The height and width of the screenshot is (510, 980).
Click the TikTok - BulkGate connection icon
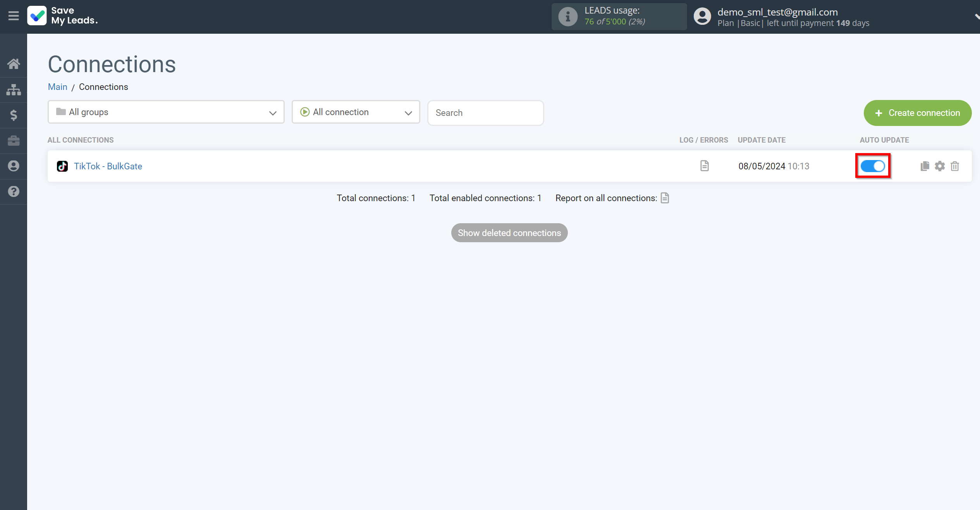click(x=62, y=166)
